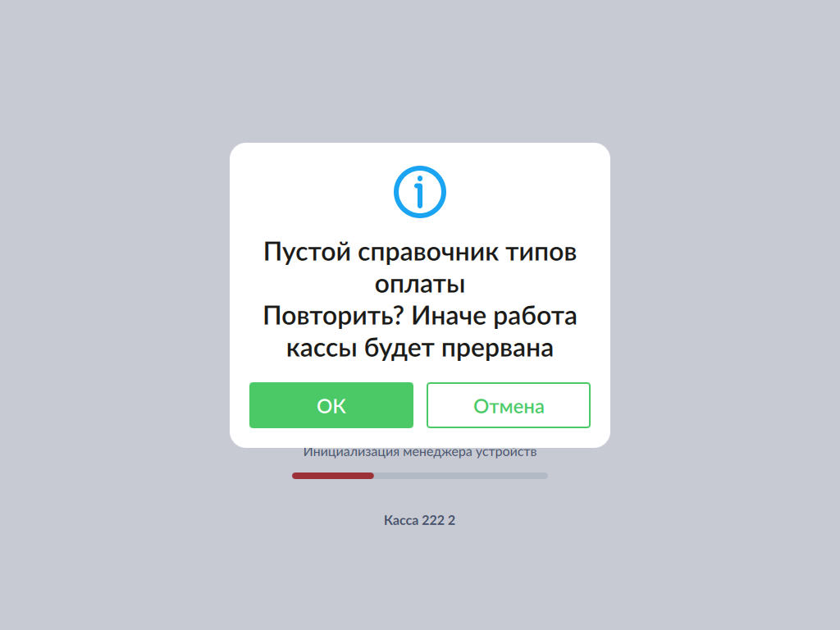Select the Касса 222 2 label
This screenshot has width=840, height=630.
(x=419, y=520)
